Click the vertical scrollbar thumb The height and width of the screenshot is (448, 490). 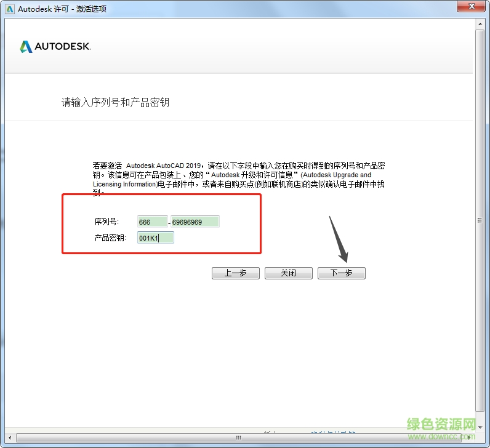480,220
